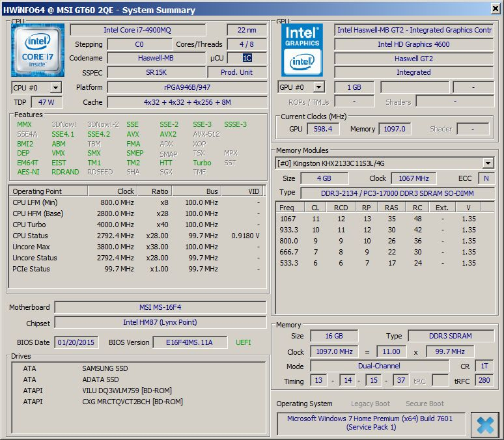This screenshot has width=504, height=440.
Task: Select the CPU Status row
Action: [x=137, y=236]
